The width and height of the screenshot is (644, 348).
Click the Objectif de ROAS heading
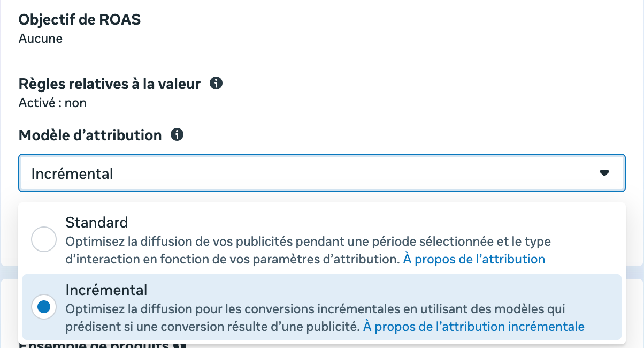80,20
